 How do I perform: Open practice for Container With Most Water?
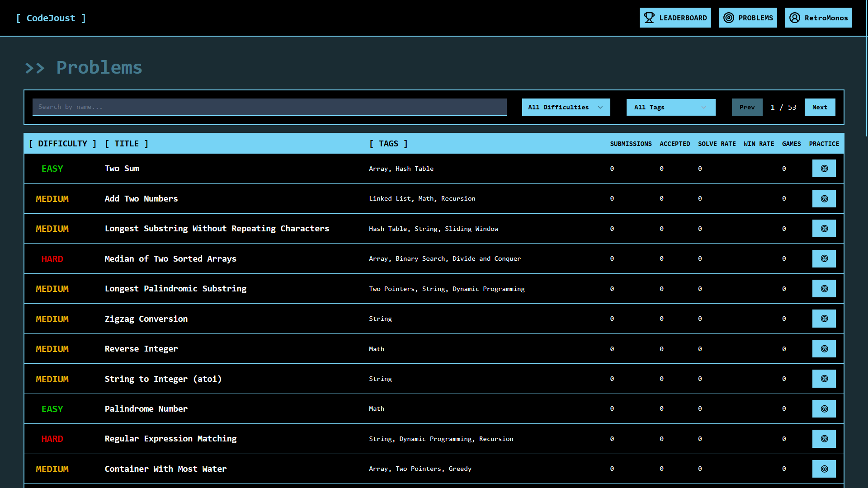[x=824, y=469]
